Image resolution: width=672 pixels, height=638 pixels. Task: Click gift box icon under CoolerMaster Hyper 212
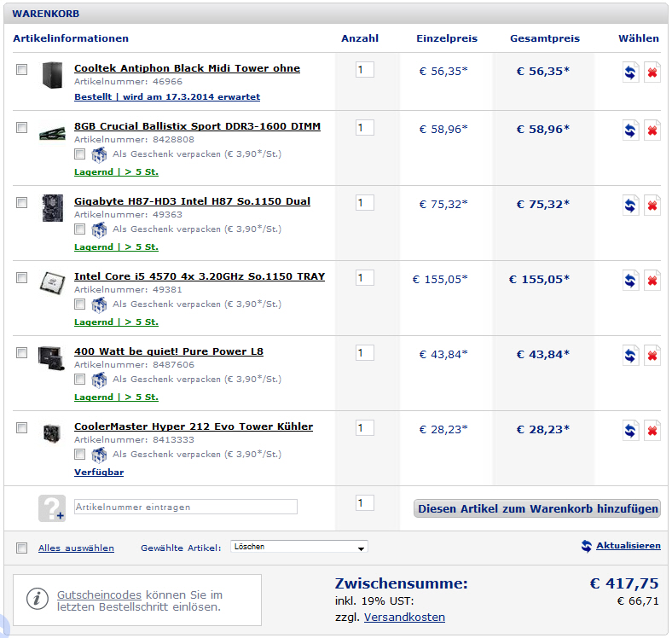click(x=99, y=455)
